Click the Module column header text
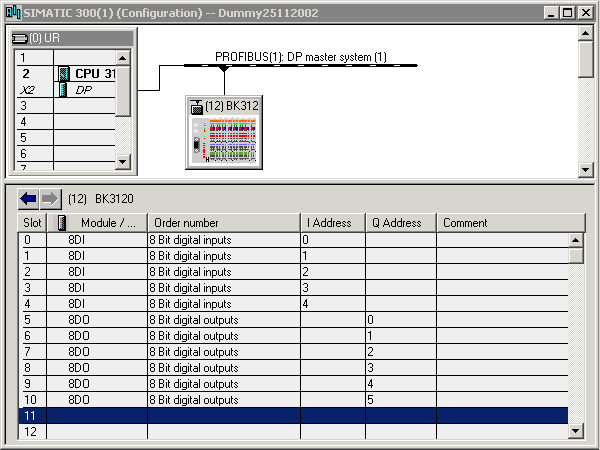Image resolution: width=600 pixels, height=450 pixels. 108,223
